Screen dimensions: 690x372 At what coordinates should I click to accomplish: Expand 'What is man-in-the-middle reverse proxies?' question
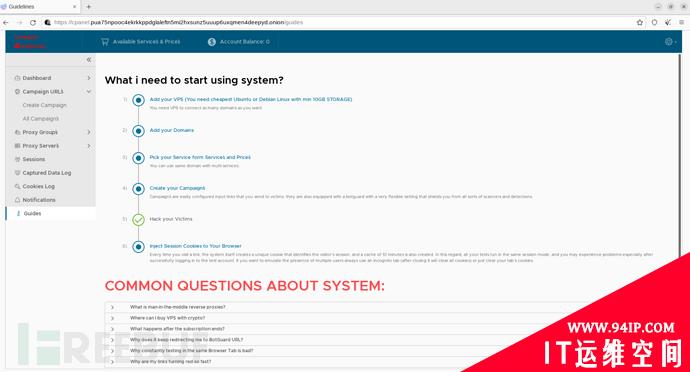click(x=177, y=307)
